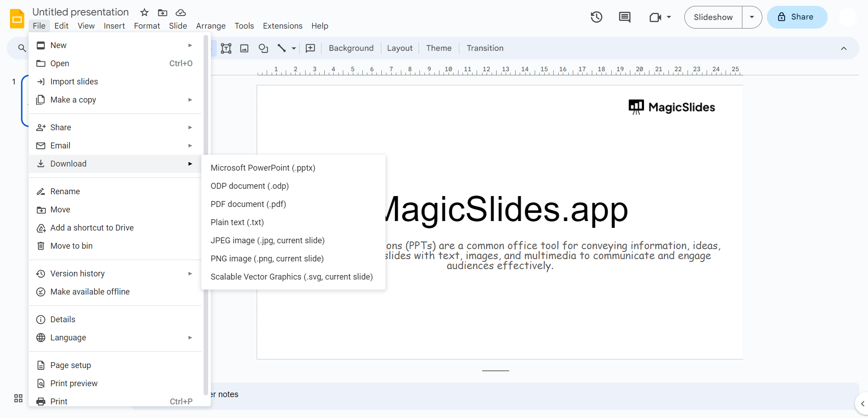This screenshot has width=868, height=418.
Task: Select Move in the File menu
Action: 115,210
